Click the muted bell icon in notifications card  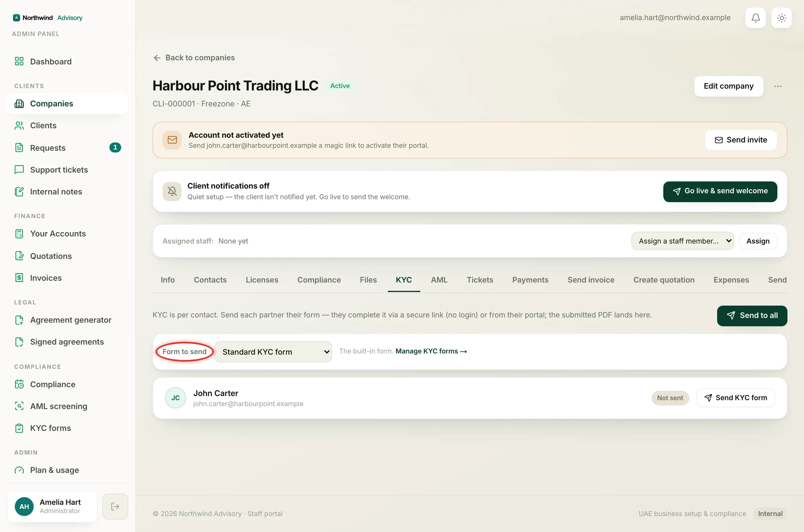pos(172,191)
